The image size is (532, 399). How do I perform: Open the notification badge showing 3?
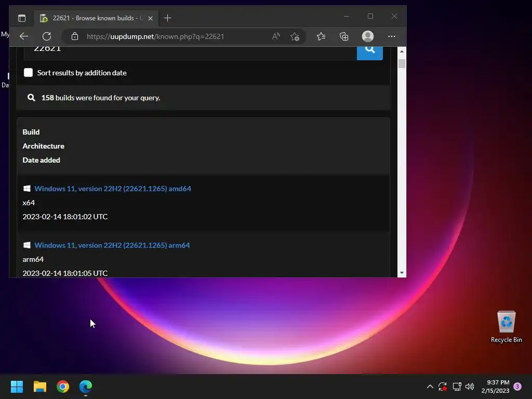click(517, 387)
